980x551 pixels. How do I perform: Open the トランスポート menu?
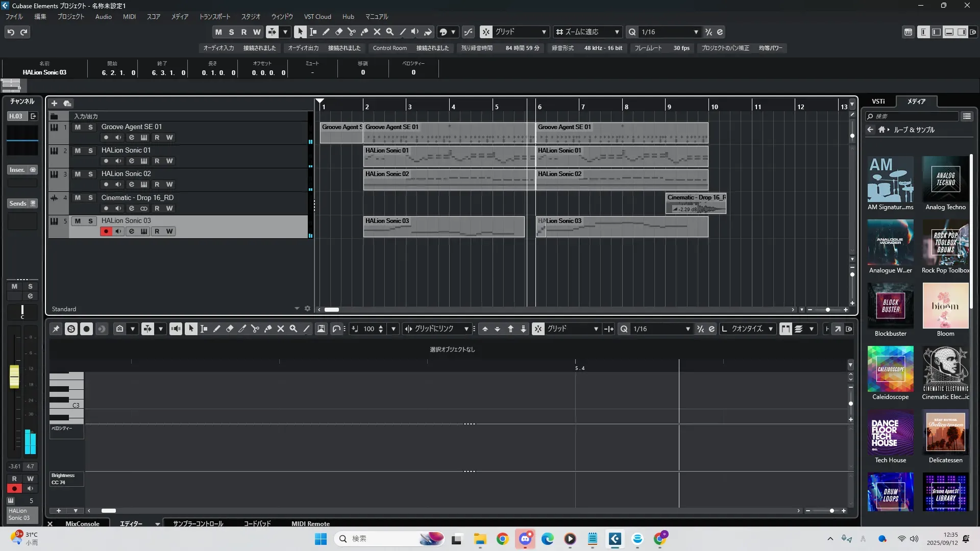point(214,16)
